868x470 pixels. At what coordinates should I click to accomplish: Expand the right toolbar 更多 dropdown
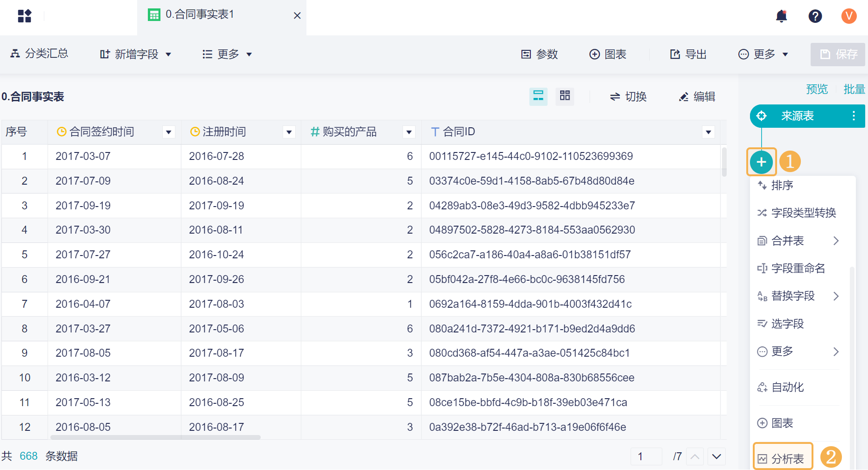(x=763, y=55)
